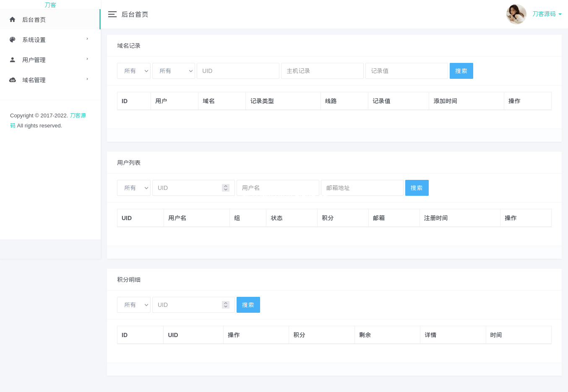
Task: Click the UID stepper up arrow in 用户列表
Action: tap(225, 186)
